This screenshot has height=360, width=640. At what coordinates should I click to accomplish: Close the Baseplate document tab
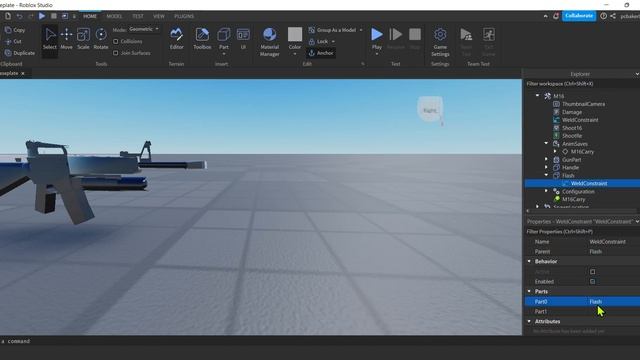coord(23,73)
